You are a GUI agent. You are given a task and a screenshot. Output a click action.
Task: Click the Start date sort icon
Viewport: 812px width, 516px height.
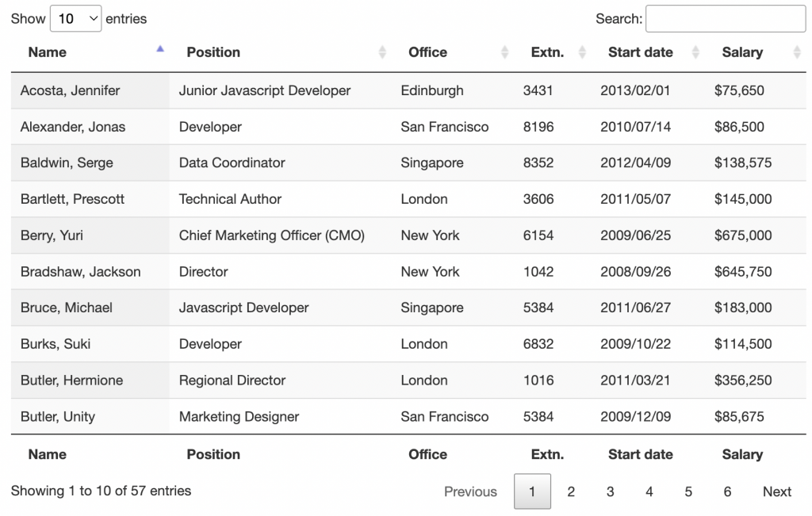pyautogui.click(x=696, y=52)
